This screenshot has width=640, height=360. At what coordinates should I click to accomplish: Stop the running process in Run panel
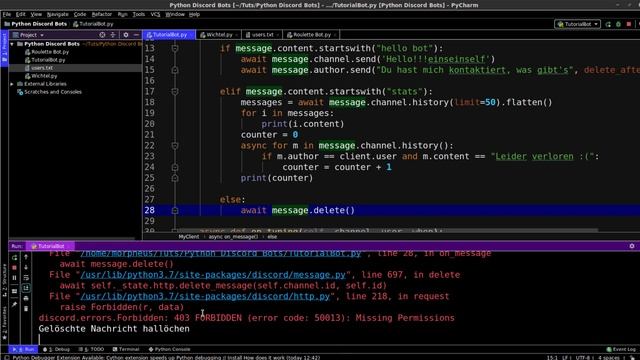15,268
